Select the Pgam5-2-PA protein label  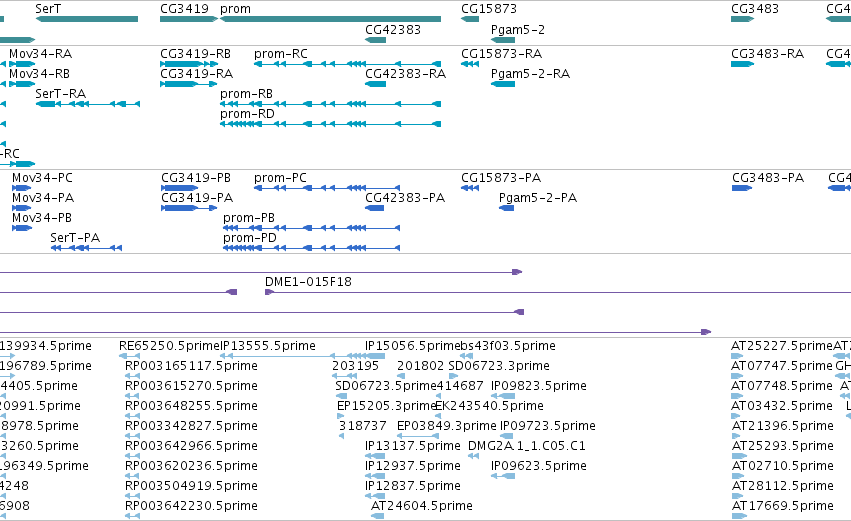[538, 198]
